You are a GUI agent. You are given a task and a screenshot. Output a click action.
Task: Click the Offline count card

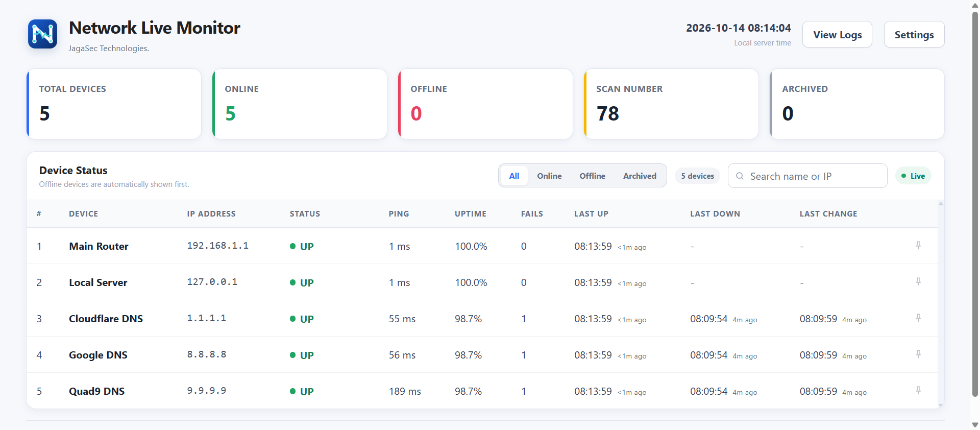coord(485,104)
